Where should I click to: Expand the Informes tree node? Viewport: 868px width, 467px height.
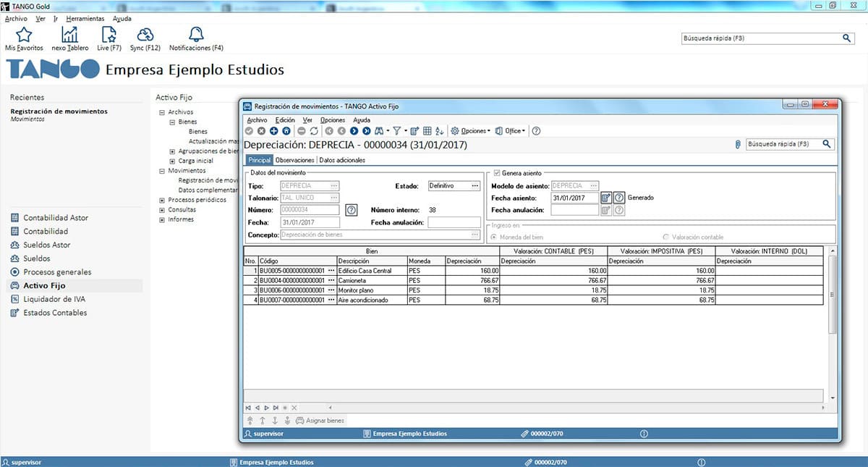pos(162,219)
